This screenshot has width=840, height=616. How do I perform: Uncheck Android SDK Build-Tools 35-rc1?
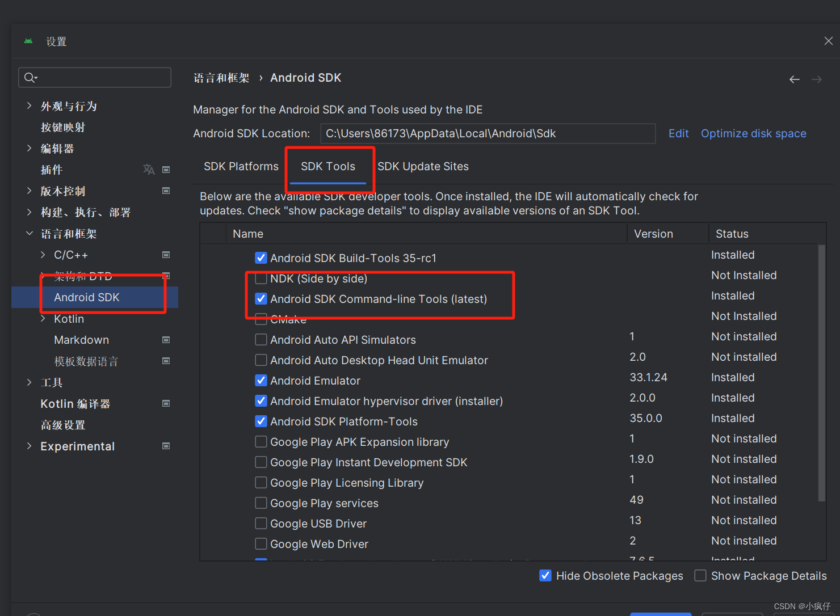coord(261,258)
